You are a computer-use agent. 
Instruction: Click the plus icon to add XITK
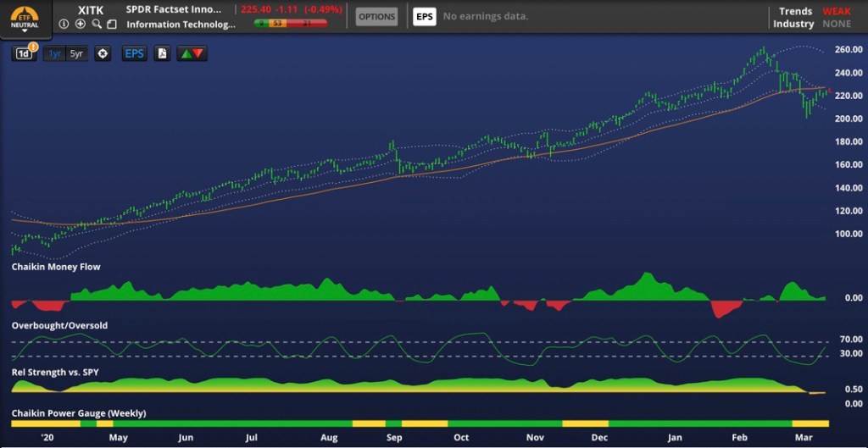tap(81, 24)
